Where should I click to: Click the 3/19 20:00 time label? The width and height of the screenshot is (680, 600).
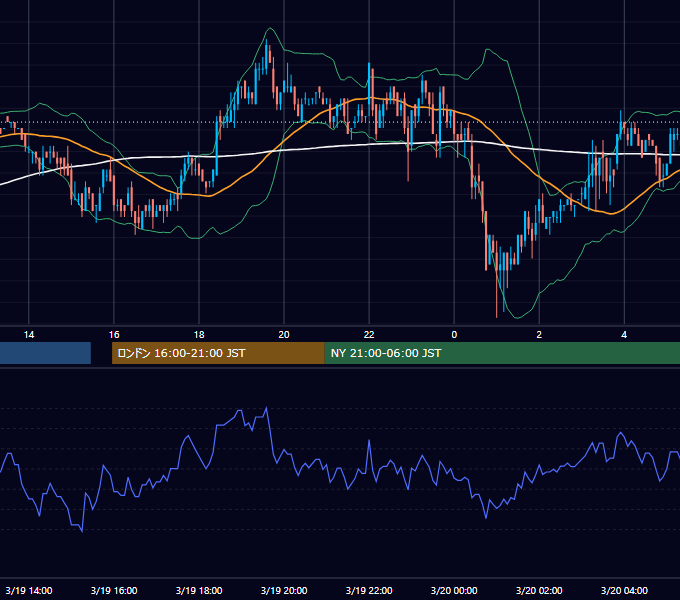point(284,590)
